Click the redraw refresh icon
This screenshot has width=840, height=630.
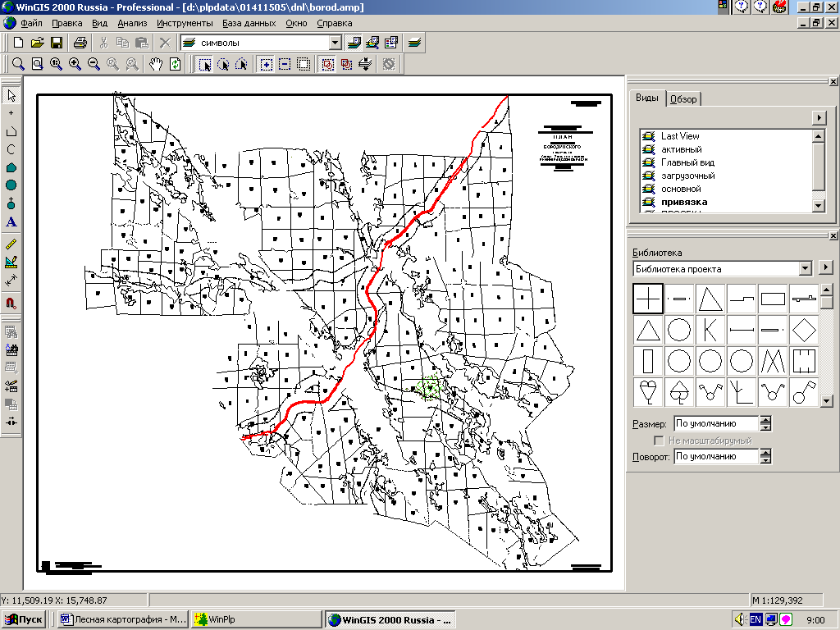point(175,64)
